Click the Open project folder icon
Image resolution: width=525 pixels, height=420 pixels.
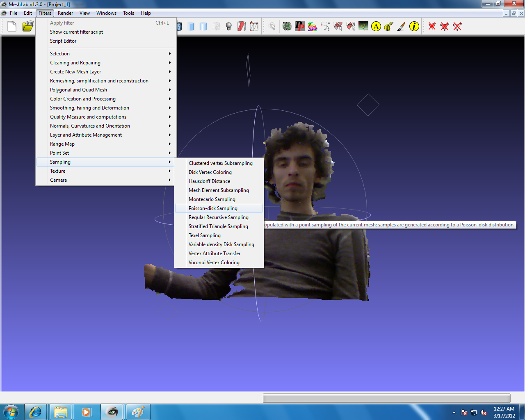[28, 27]
